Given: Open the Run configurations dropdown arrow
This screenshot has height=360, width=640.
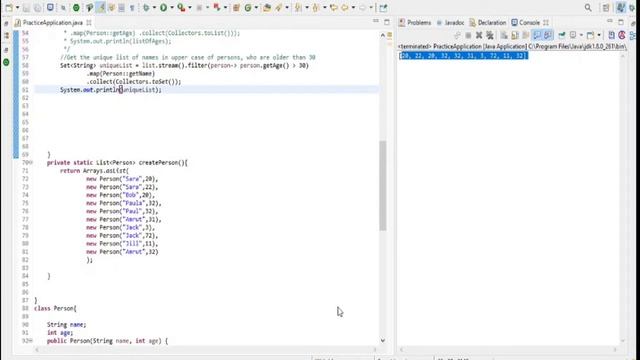Looking at the screenshot, I should pyautogui.click(x=171, y=8).
